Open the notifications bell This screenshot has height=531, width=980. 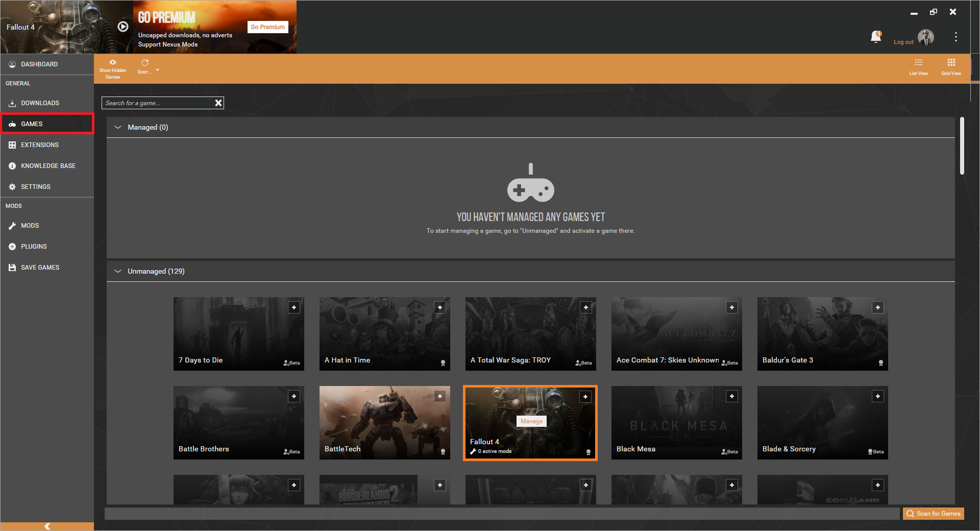(x=876, y=37)
